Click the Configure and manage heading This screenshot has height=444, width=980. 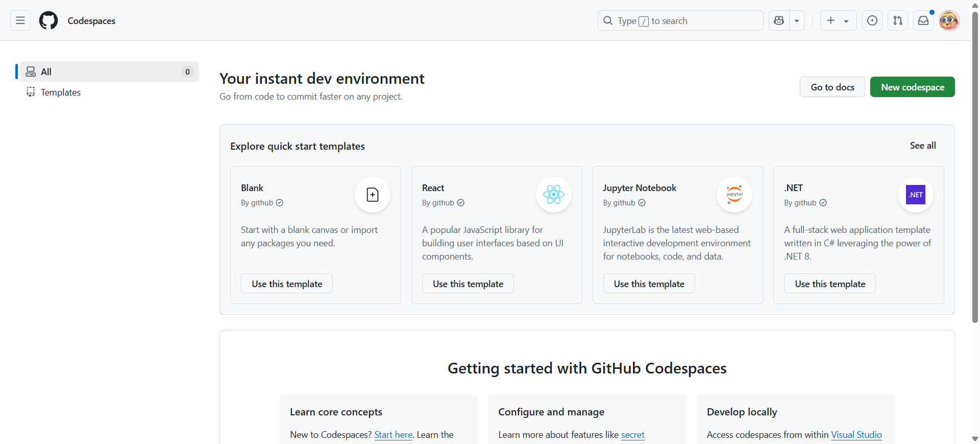pos(551,412)
